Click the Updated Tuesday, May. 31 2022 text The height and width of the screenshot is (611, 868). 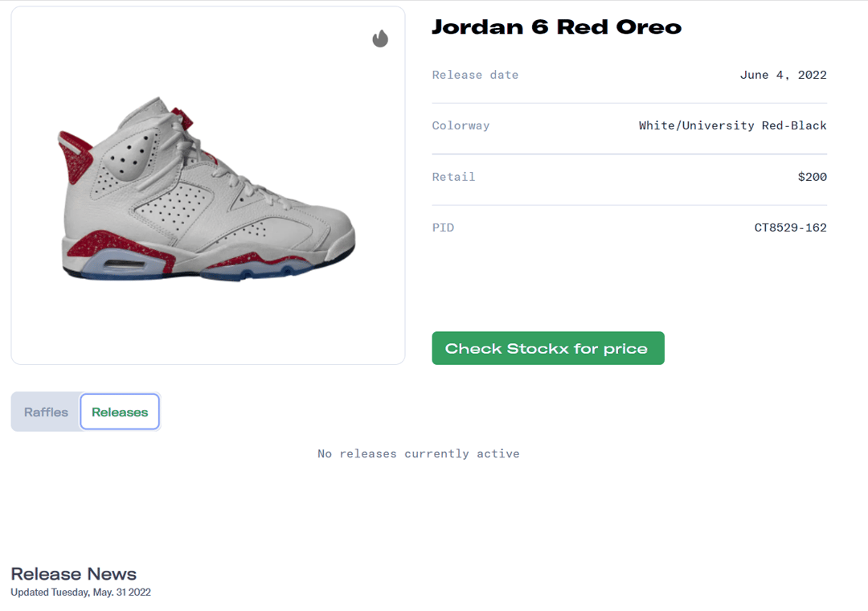80,593
